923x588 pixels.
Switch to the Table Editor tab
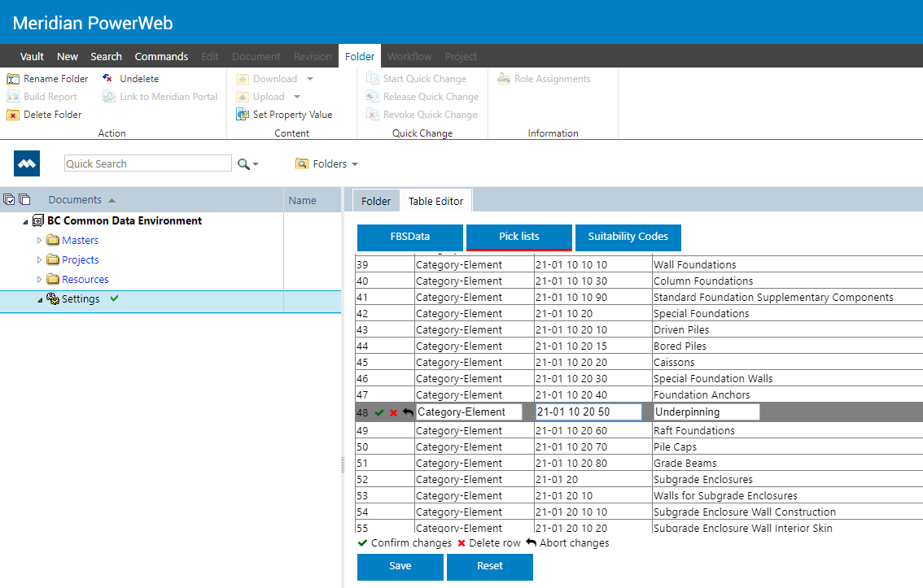point(436,201)
